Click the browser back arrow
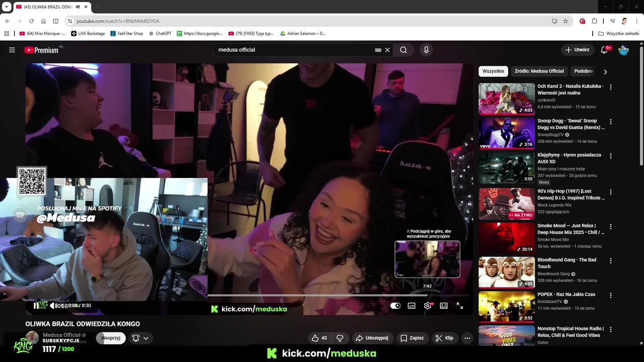The image size is (644, 362). coord(7,21)
